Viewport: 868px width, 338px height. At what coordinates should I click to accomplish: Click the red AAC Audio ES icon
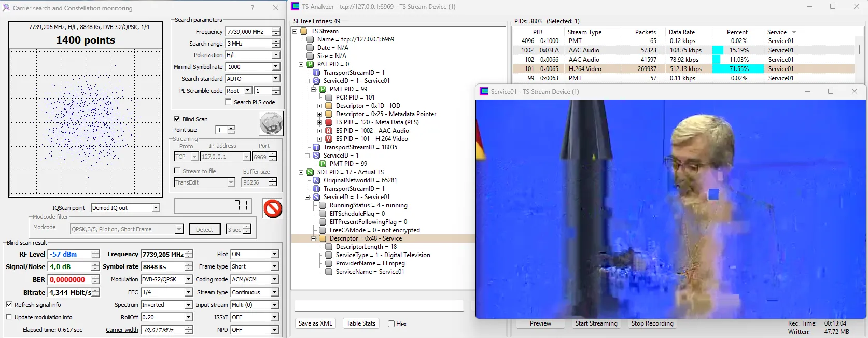pos(329,131)
